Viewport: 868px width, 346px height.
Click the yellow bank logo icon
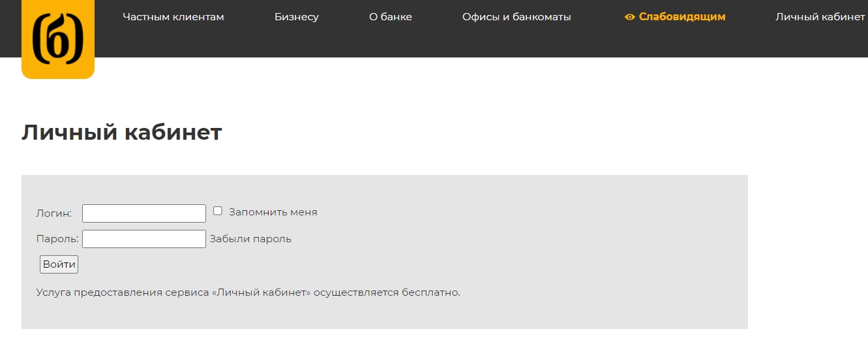tap(58, 40)
